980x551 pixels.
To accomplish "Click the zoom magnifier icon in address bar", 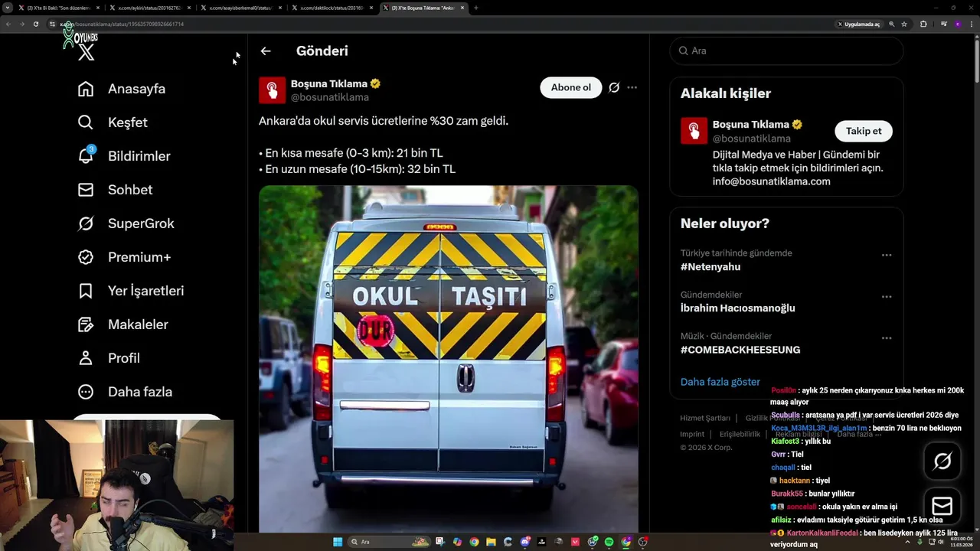I will pos(891,24).
